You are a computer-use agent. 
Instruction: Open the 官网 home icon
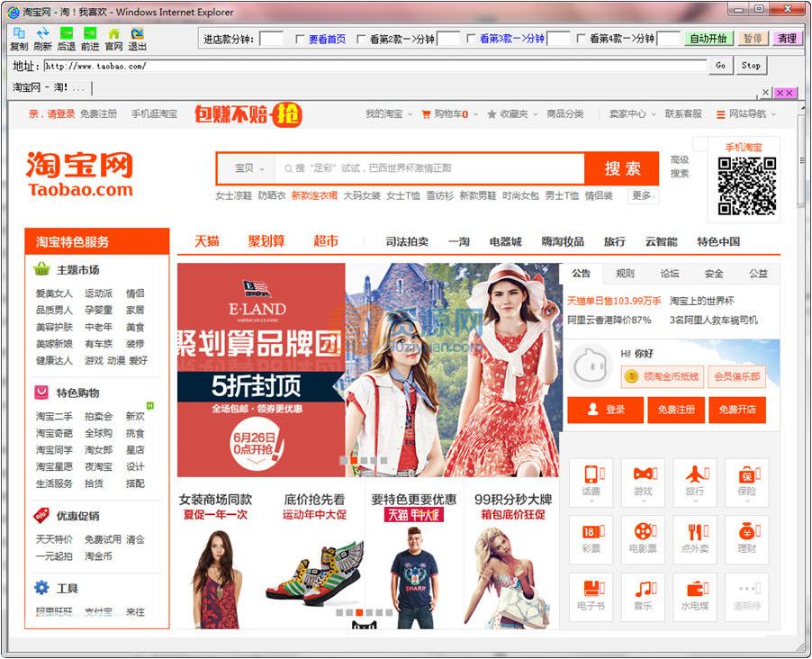point(114,39)
